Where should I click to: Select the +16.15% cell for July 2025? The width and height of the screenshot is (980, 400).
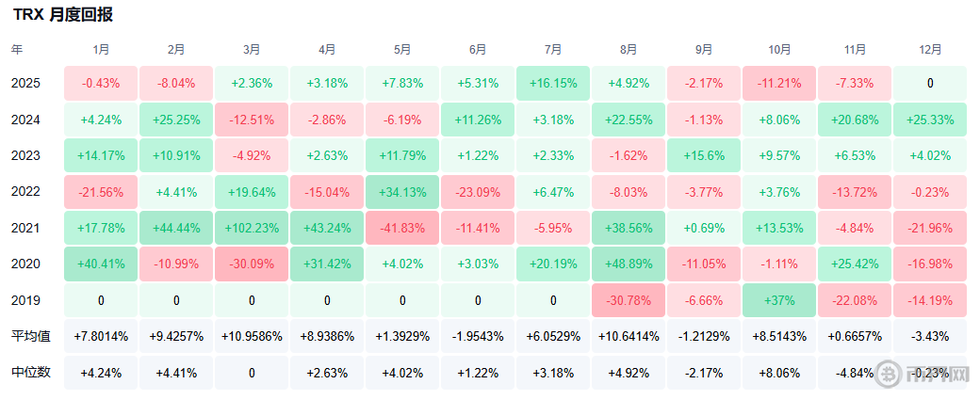553,83
